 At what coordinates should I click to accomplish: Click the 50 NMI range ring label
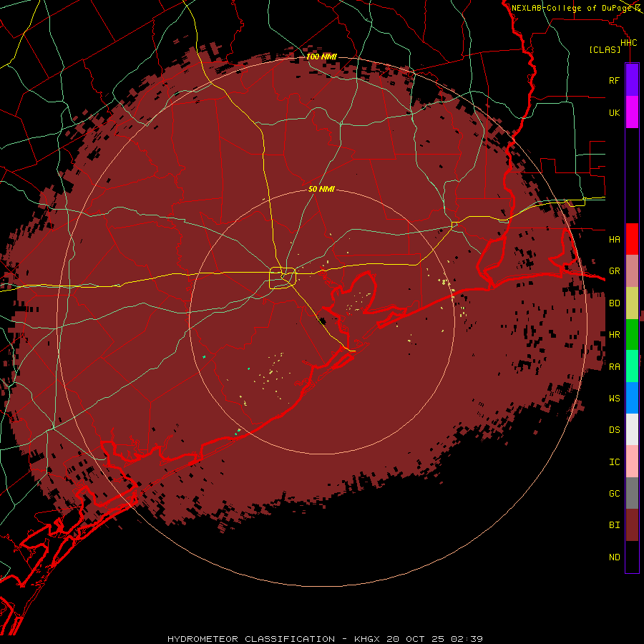(321, 189)
